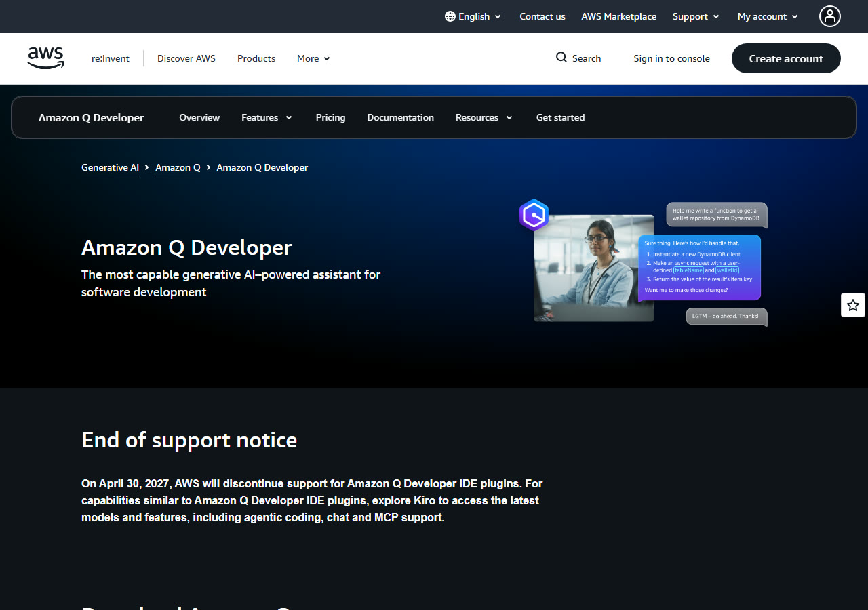Click the AWS logo

(x=45, y=58)
